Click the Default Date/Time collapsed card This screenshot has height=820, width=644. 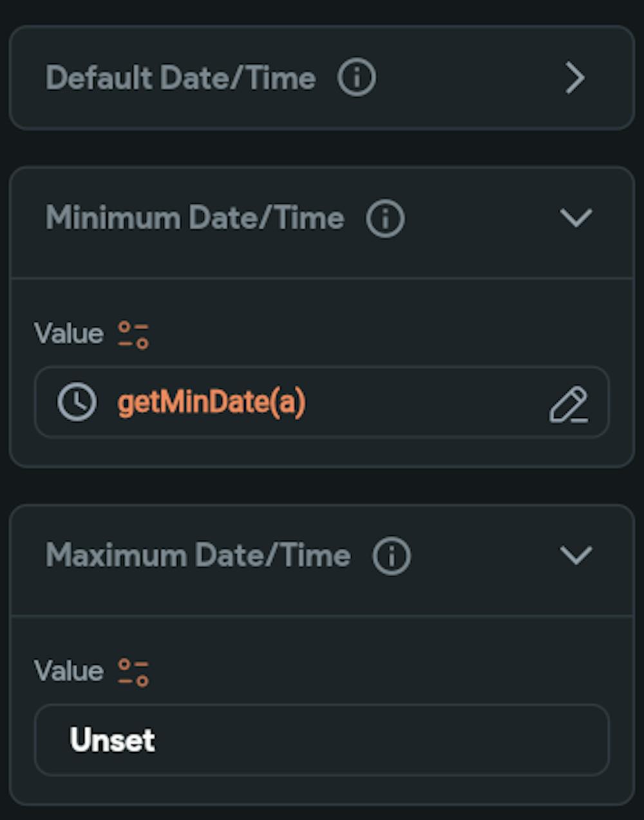pos(451,79)
